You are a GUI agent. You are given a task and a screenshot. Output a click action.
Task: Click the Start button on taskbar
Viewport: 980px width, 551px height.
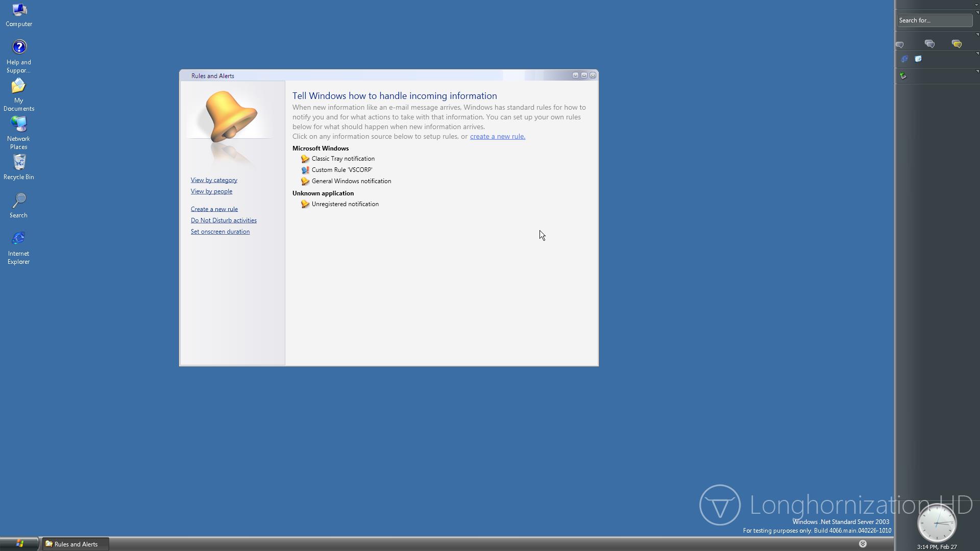19,544
